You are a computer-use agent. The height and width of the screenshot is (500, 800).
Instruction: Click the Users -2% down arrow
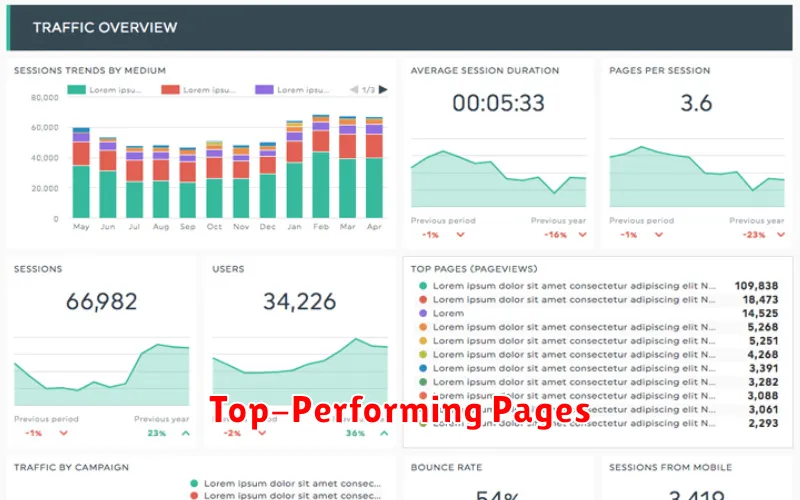tap(262, 433)
